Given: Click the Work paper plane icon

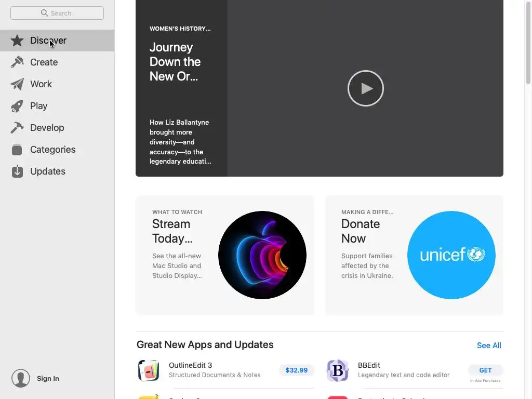Looking at the screenshot, I should [x=17, y=84].
